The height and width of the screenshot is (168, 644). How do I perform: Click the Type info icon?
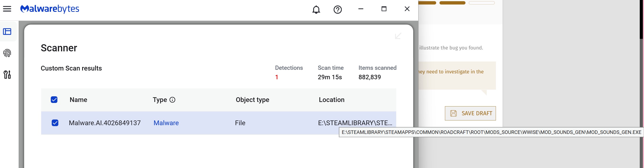172,100
